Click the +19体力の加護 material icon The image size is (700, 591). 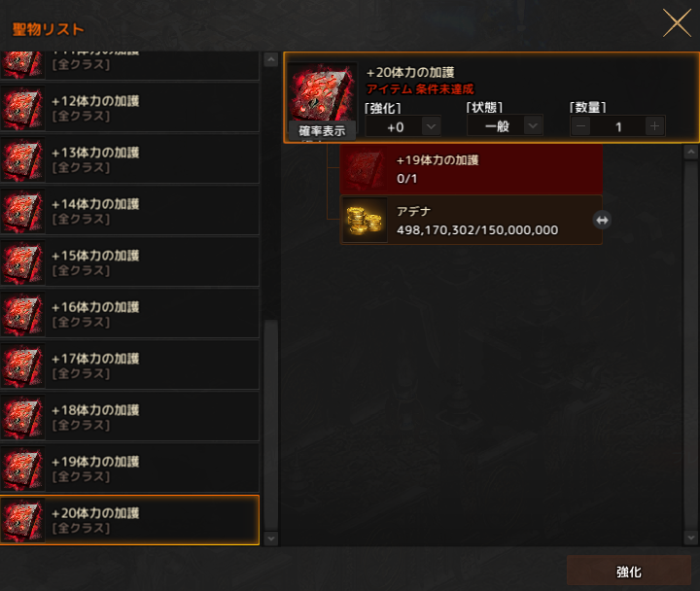click(x=365, y=169)
